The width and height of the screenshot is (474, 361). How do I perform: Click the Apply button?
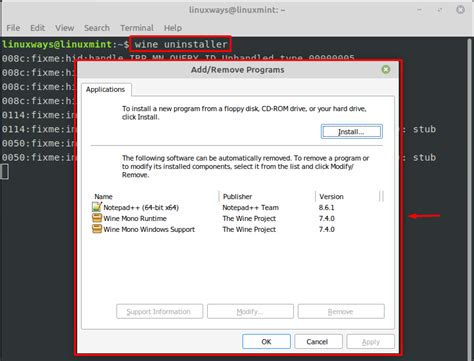click(x=371, y=342)
